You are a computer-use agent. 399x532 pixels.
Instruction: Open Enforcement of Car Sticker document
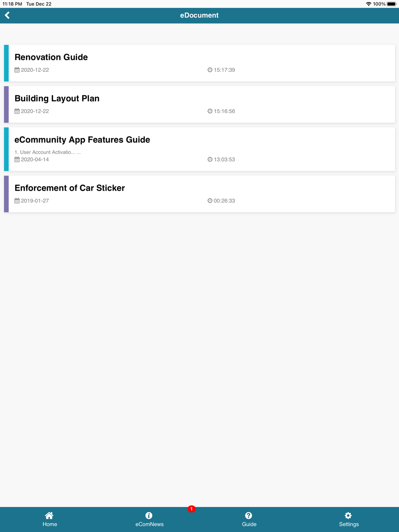70,188
